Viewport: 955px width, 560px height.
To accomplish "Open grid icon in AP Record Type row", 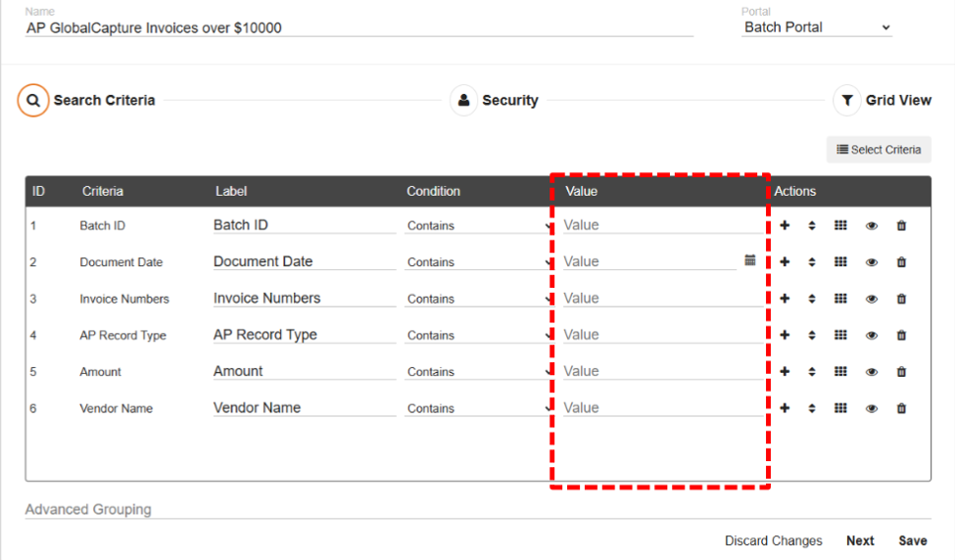I will (840, 335).
